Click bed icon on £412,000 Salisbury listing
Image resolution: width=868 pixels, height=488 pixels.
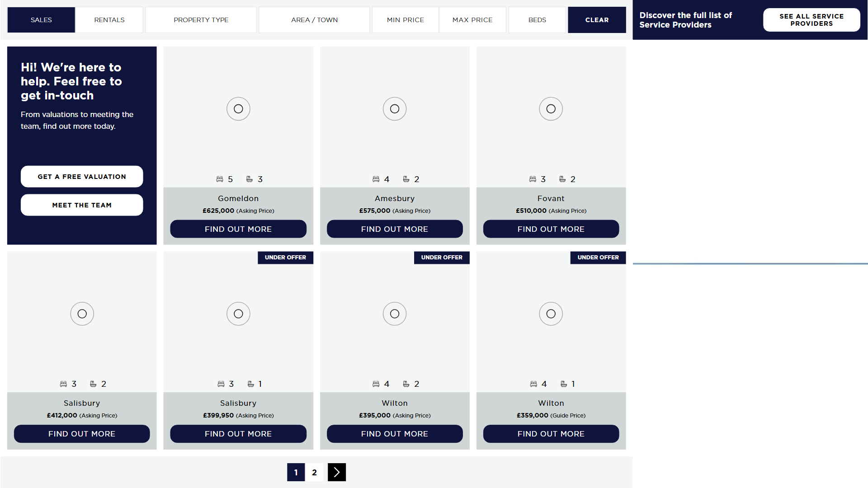[63, 384]
